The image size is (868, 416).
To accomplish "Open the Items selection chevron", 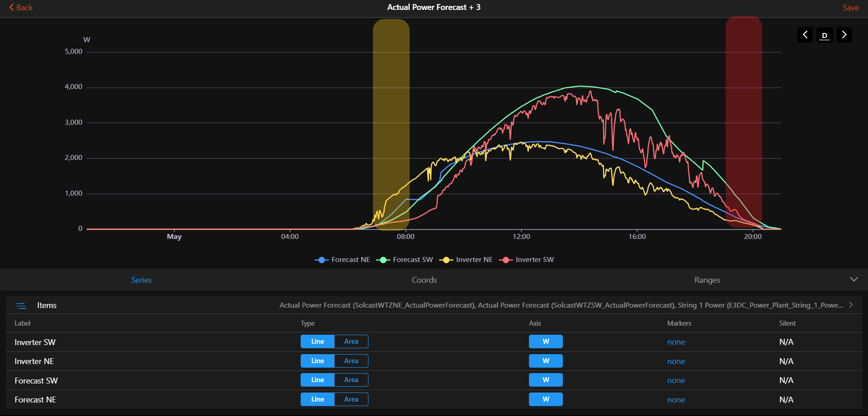I will 851,305.
